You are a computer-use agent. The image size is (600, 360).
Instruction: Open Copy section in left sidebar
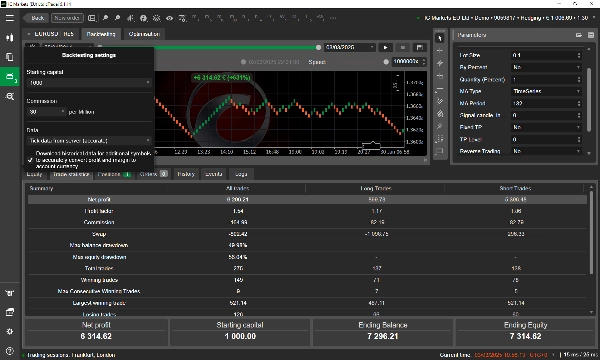tap(10, 57)
